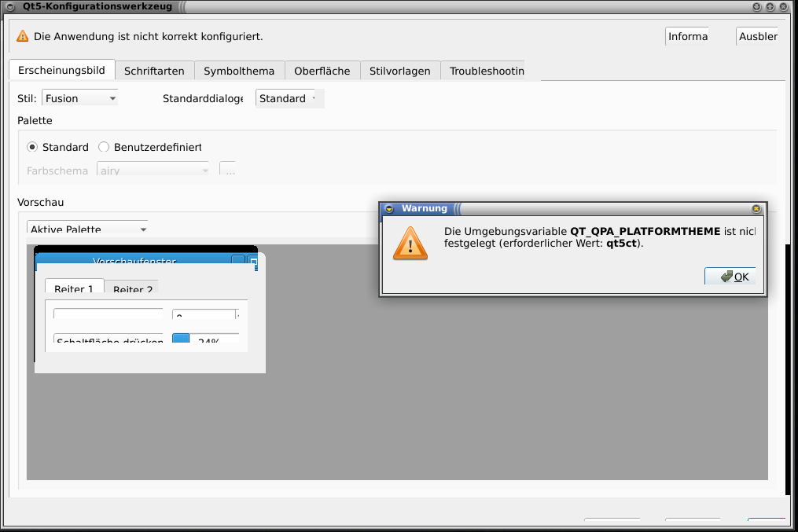Open the Stil dropdown showing Fusion

pos(80,98)
